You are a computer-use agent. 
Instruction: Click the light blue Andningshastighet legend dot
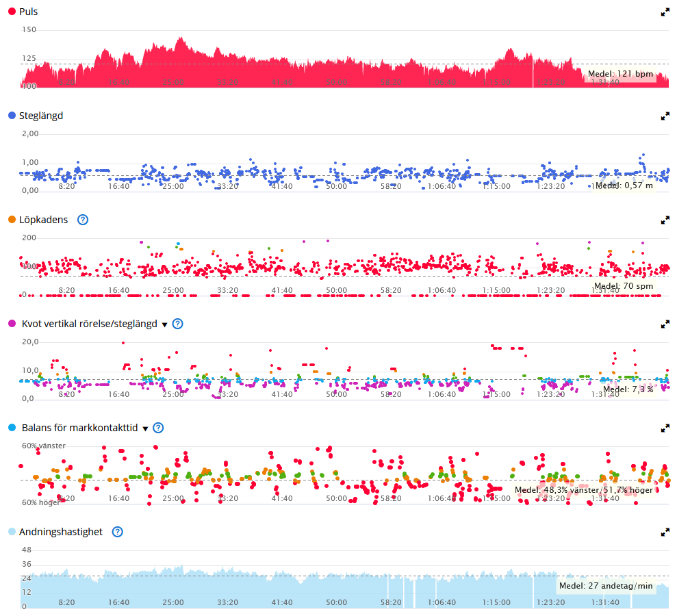[12, 532]
